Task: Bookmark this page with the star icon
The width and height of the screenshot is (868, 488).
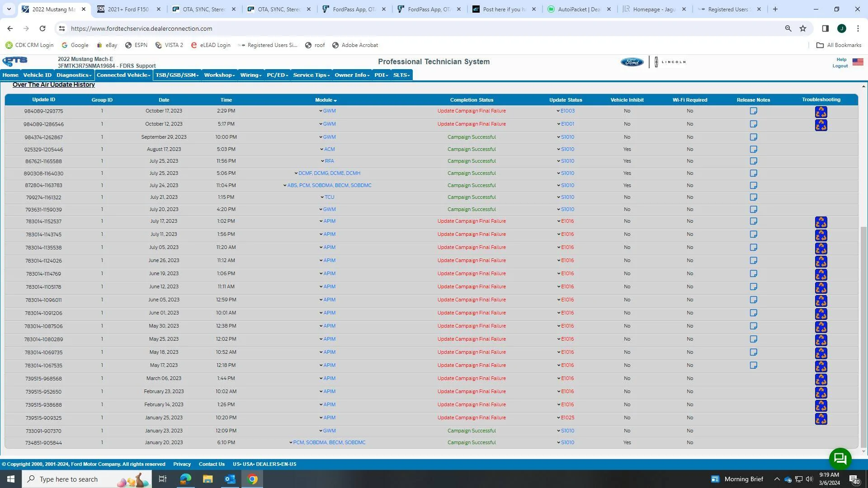Action: (x=803, y=28)
